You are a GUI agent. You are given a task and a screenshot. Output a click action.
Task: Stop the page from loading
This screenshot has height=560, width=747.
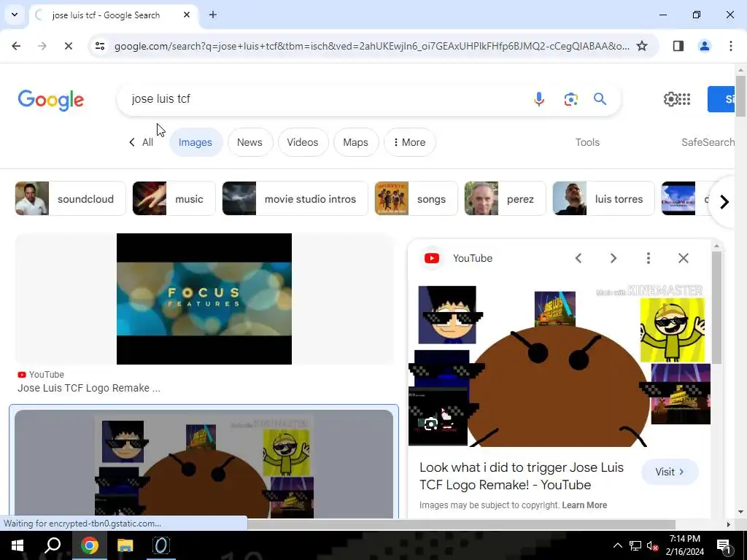point(68,46)
